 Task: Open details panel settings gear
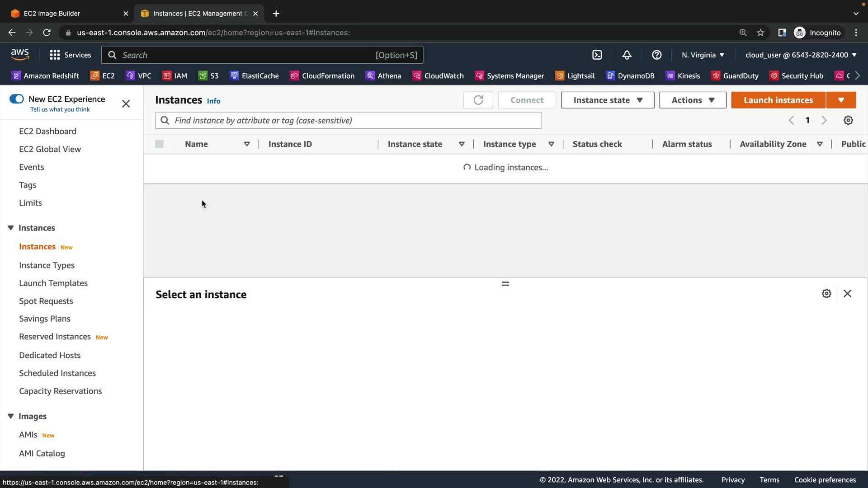pyautogui.click(x=826, y=294)
